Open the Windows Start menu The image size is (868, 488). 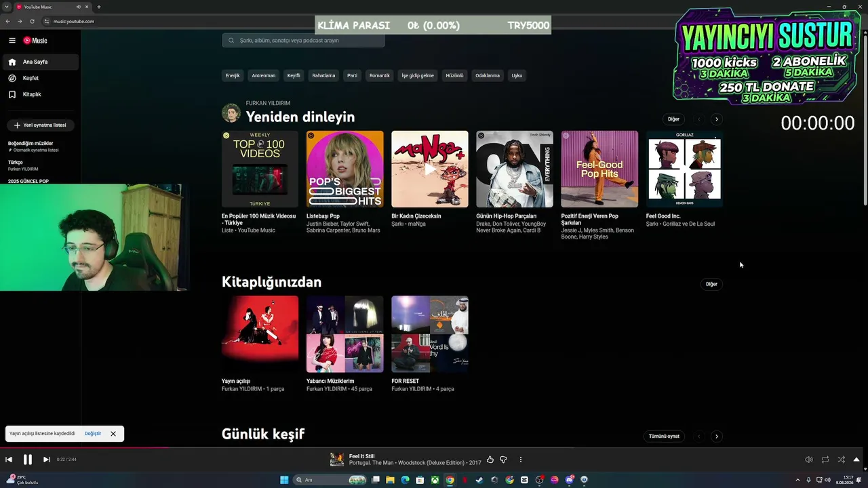pyautogui.click(x=284, y=480)
